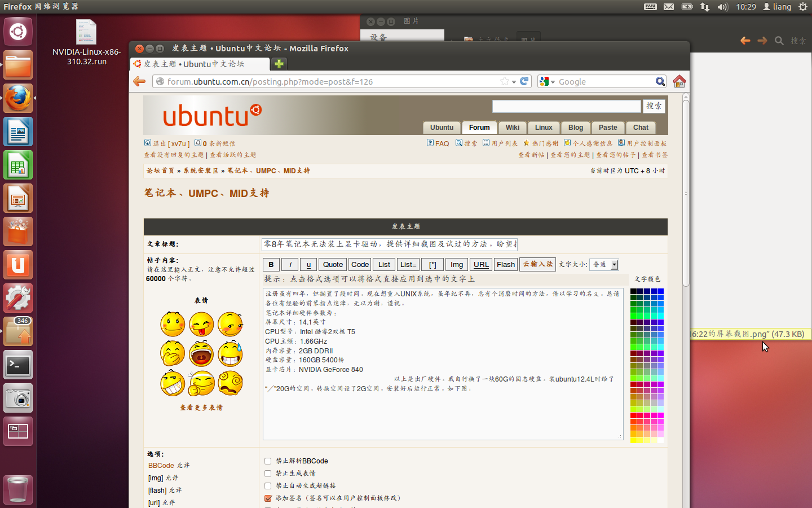
Task: Insert the hand-over-mouth giggling emoticon
Action: pyautogui.click(x=173, y=353)
